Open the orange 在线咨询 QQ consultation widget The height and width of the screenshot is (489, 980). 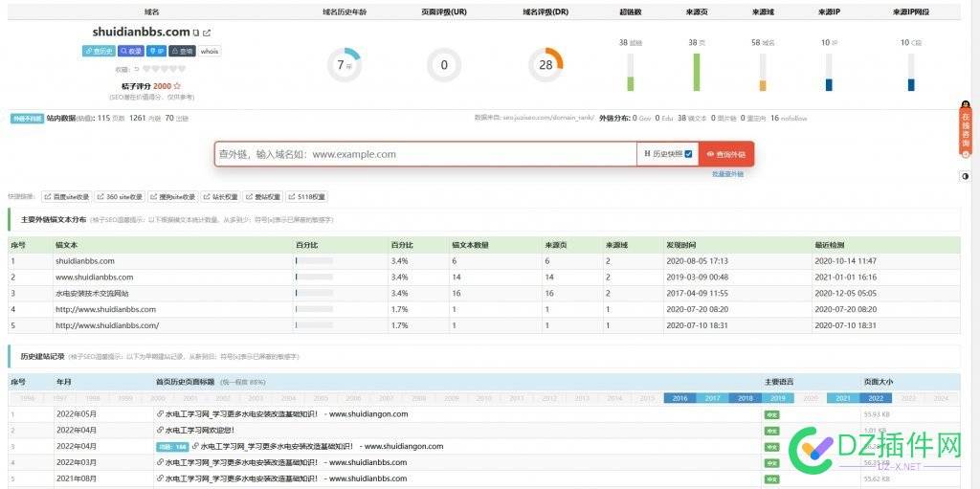pos(965,129)
